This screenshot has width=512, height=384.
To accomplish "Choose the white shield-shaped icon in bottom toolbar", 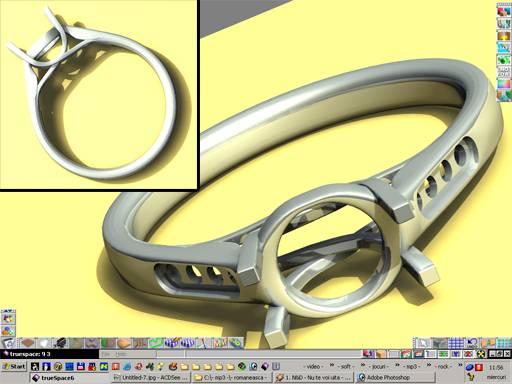I will pos(44,343).
